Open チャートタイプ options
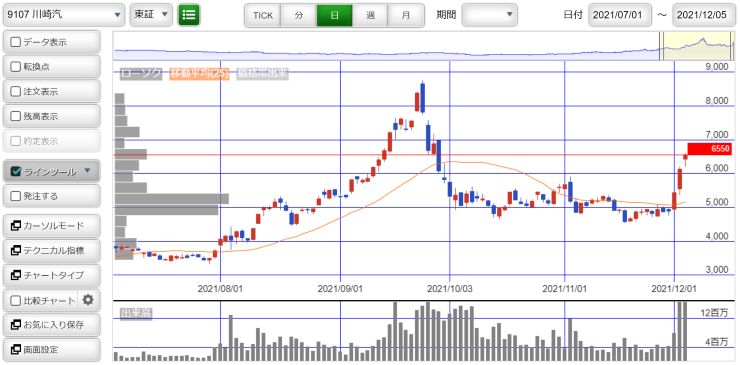Viewport: 740px width, 365px height. 52,275
